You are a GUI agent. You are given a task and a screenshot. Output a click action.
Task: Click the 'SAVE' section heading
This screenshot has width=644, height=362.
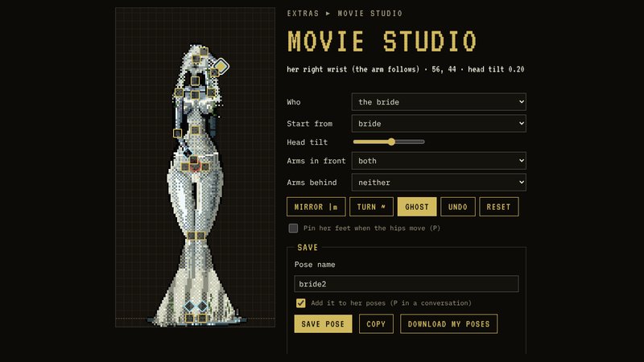tap(308, 248)
